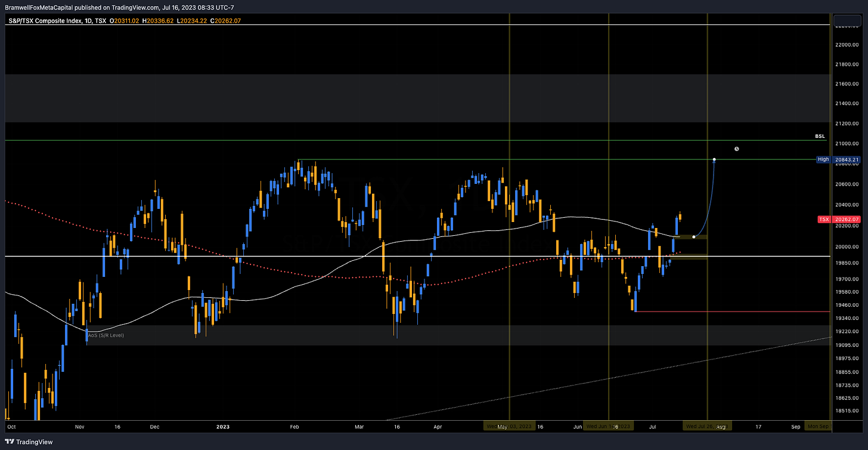Click the TradingView logo in the footer

click(x=27, y=442)
